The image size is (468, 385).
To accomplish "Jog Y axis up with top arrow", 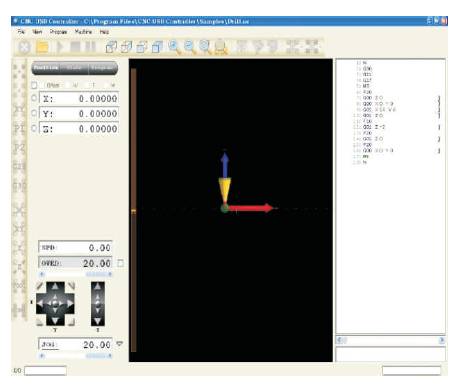I will [55, 287].
